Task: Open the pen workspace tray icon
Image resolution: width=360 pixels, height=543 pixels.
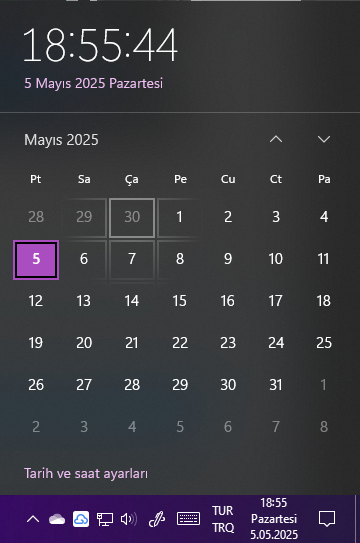Action: 156,519
